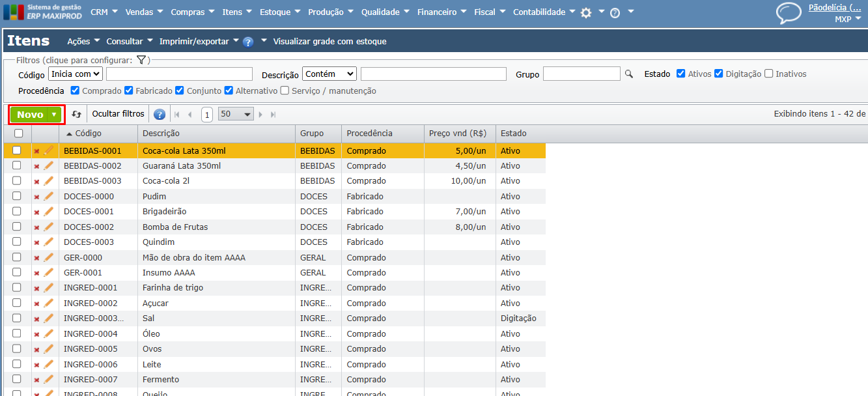Open the page size dropdown showing 50
The width and height of the screenshot is (868, 396).
(236, 114)
